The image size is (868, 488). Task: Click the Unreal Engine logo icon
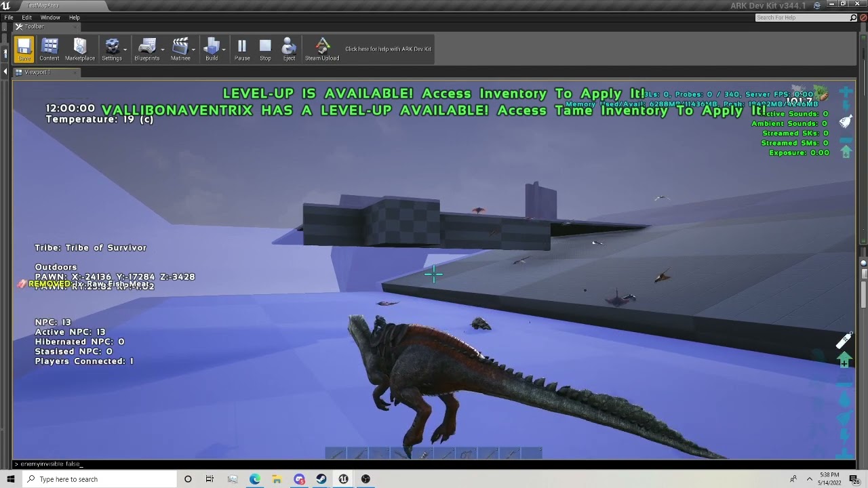pyautogui.click(x=7, y=5)
